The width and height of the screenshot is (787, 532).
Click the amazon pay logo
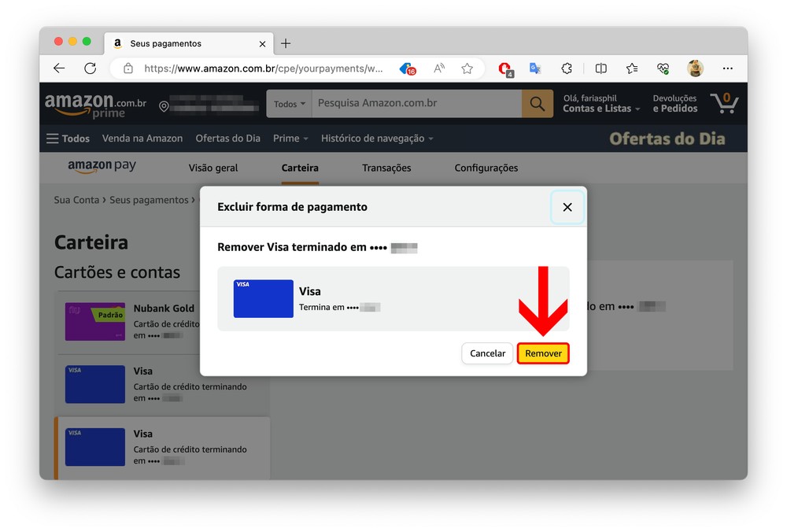pyautogui.click(x=102, y=166)
